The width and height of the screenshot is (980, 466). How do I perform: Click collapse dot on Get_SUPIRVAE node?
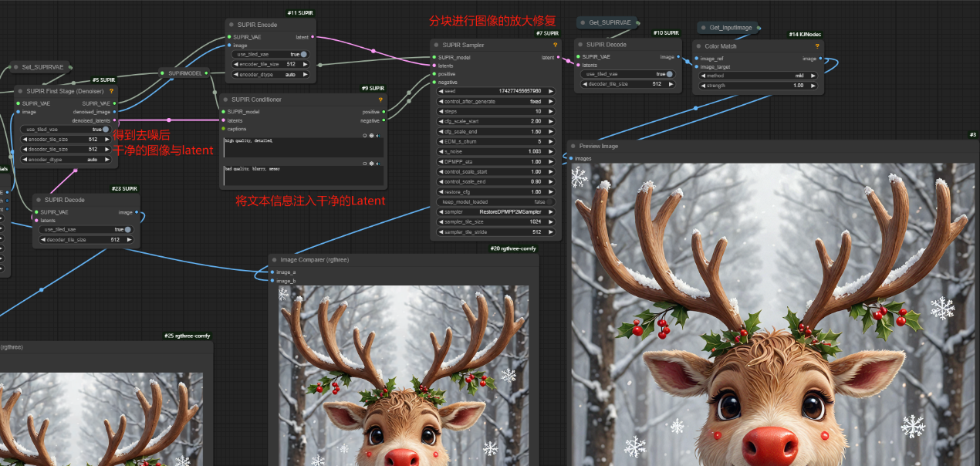point(582,23)
